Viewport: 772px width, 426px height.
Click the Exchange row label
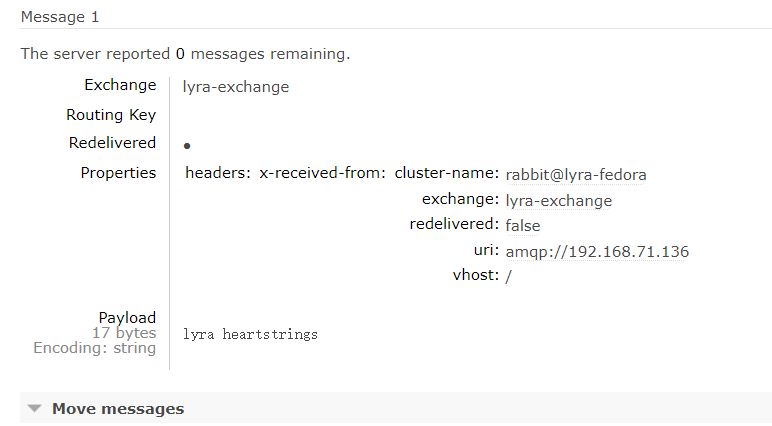(x=120, y=85)
